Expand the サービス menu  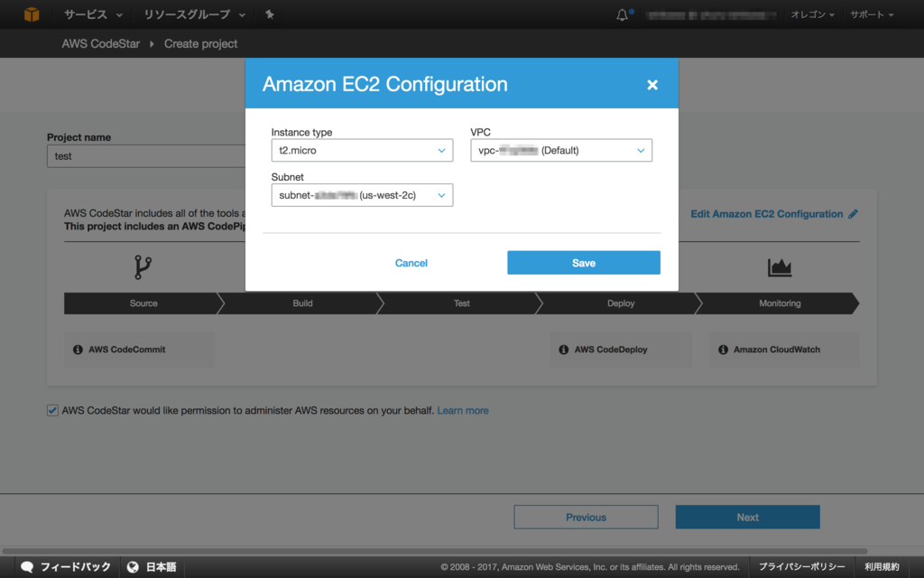click(93, 14)
